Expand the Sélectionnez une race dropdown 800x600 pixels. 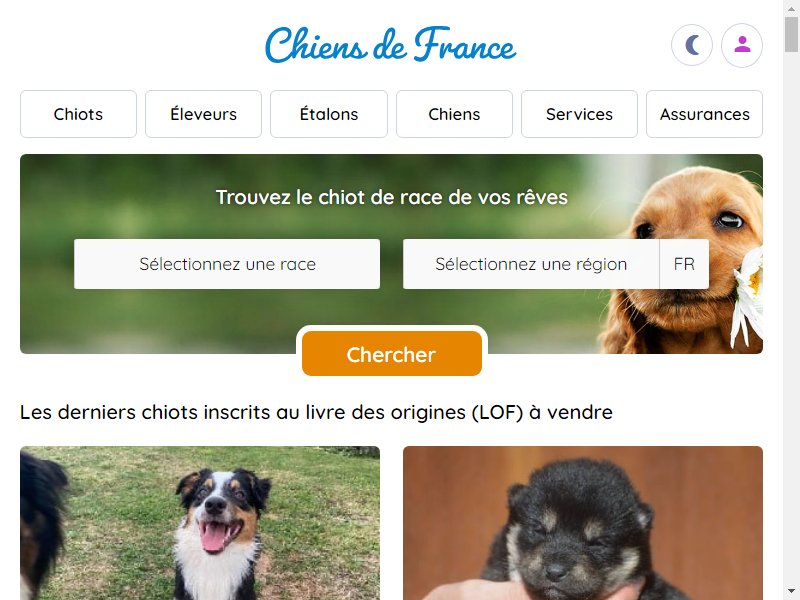pos(227,264)
